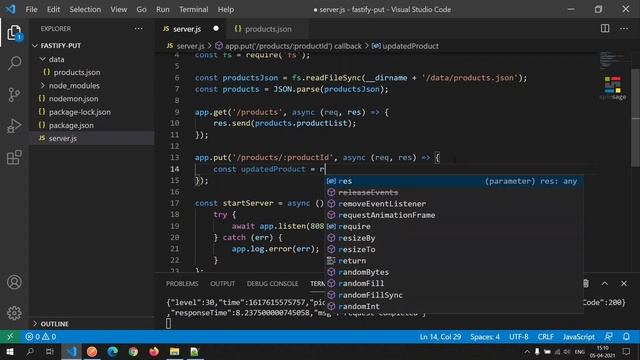The image size is (640, 360).
Task: Open Microsoft Edge from taskbar
Action: [x=112, y=351]
